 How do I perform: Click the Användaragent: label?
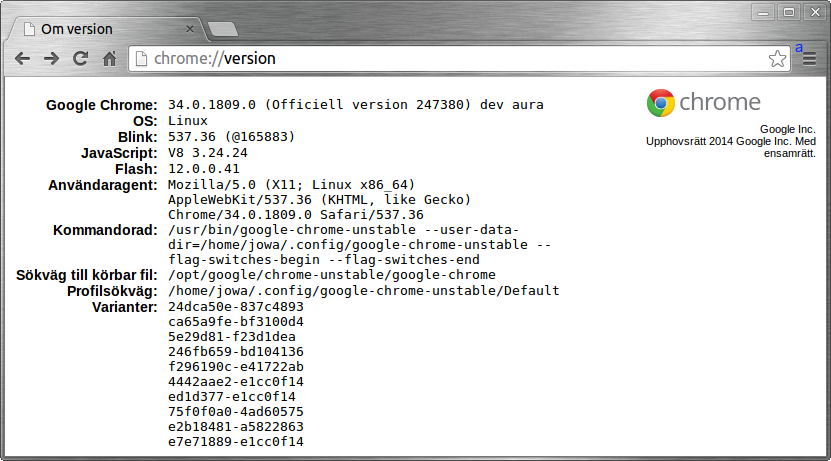(103, 185)
